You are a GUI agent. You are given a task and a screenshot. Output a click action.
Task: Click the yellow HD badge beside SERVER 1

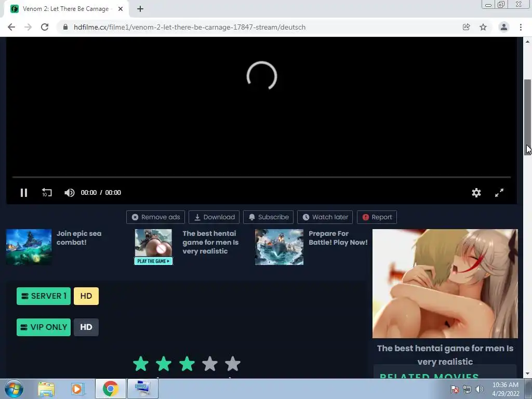pyautogui.click(x=86, y=296)
